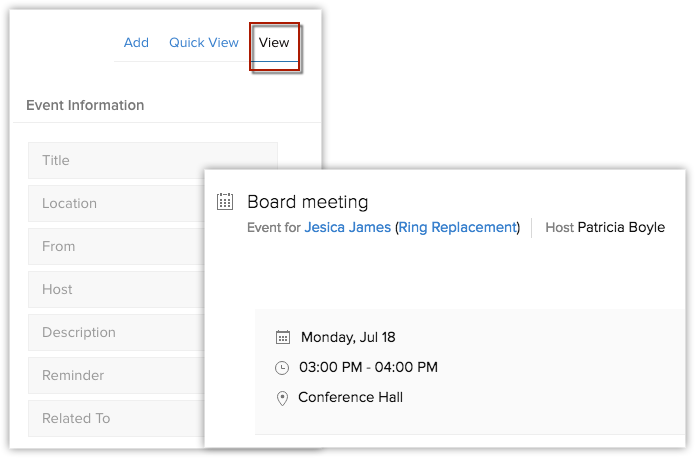Click the date calendar icon
The image size is (695, 458).
tap(283, 337)
